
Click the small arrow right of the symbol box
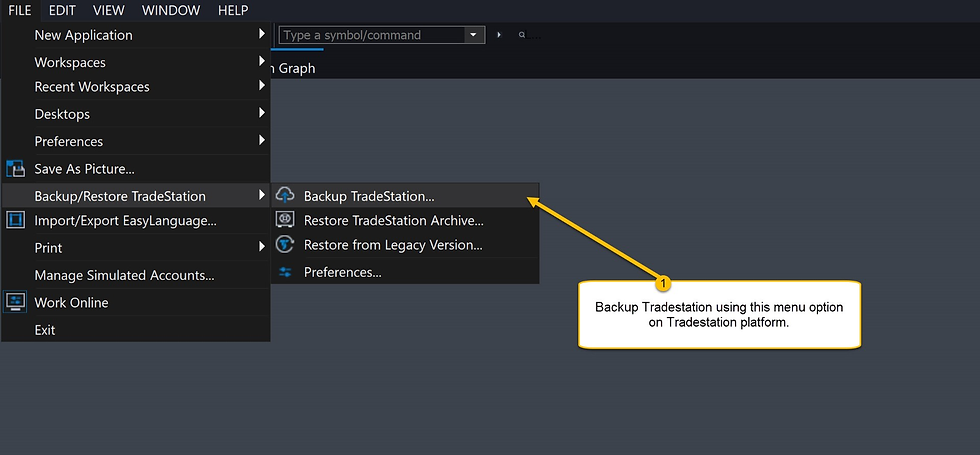click(499, 35)
